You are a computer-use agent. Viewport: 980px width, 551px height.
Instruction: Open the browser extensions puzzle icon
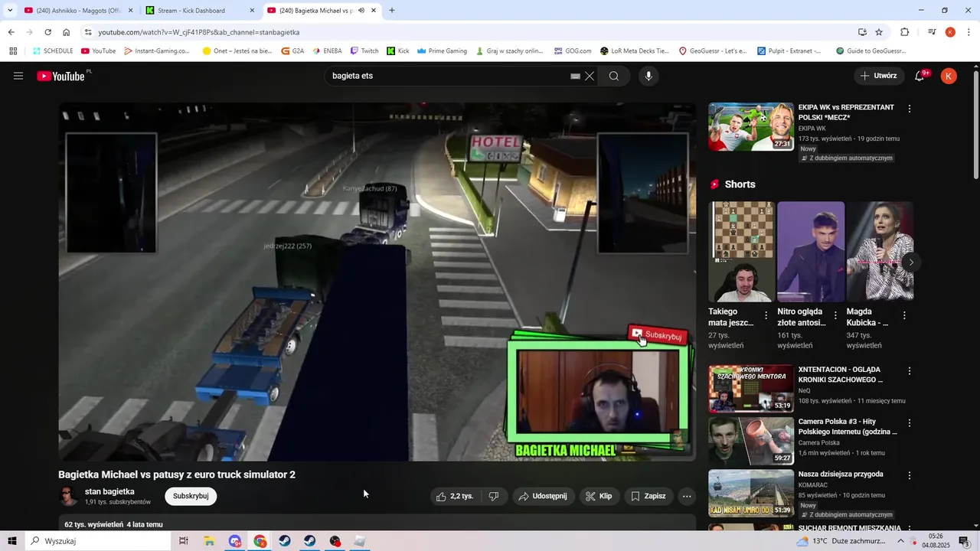pyautogui.click(x=905, y=32)
